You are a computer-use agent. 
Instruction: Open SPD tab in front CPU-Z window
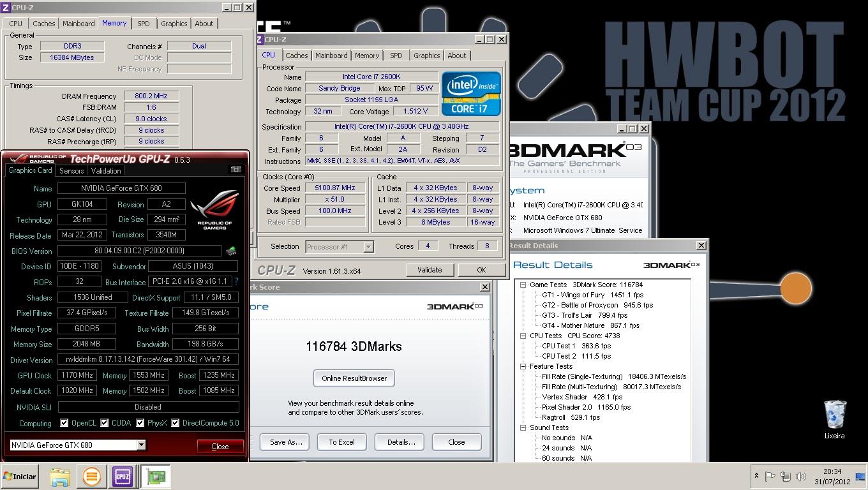coord(396,56)
